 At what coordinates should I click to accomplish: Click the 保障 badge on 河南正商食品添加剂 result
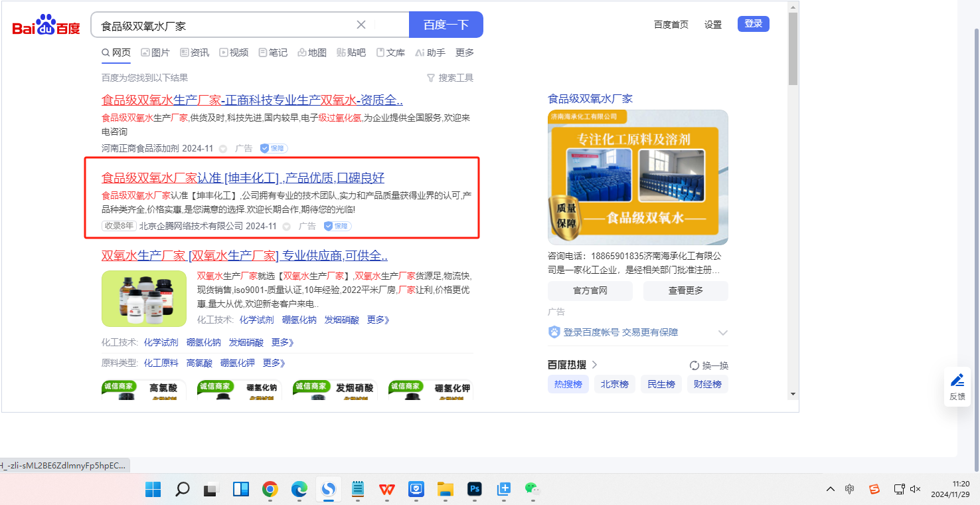tap(274, 149)
